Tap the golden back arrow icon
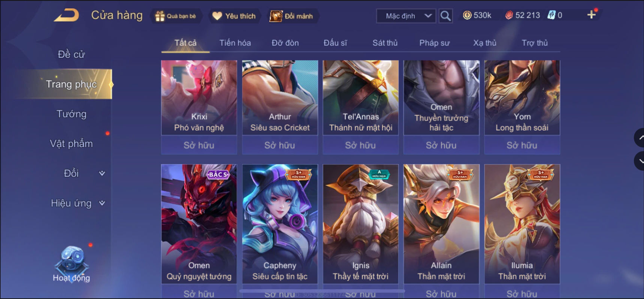This screenshot has width=644, height=299. (67, 15)
